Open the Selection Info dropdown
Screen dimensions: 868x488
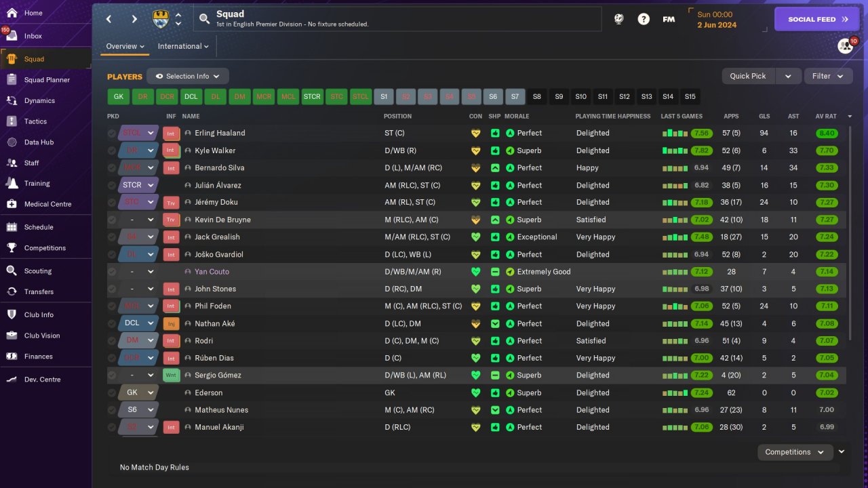[188, 77]
